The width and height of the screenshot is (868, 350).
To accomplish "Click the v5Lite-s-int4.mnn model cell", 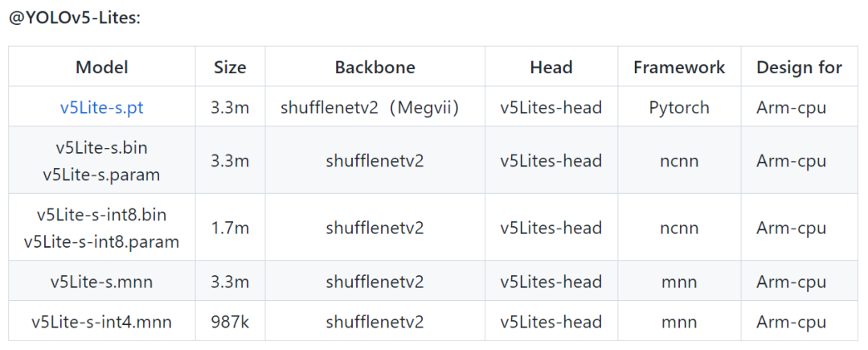I will coord(101,322).
